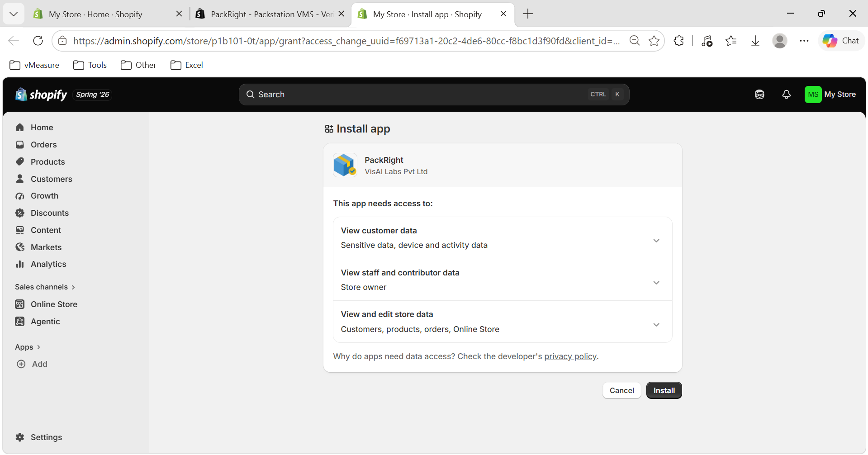Click the Online Store storefront icon
Viewport: 868px width, 455px height.
[x=20, y=304]
